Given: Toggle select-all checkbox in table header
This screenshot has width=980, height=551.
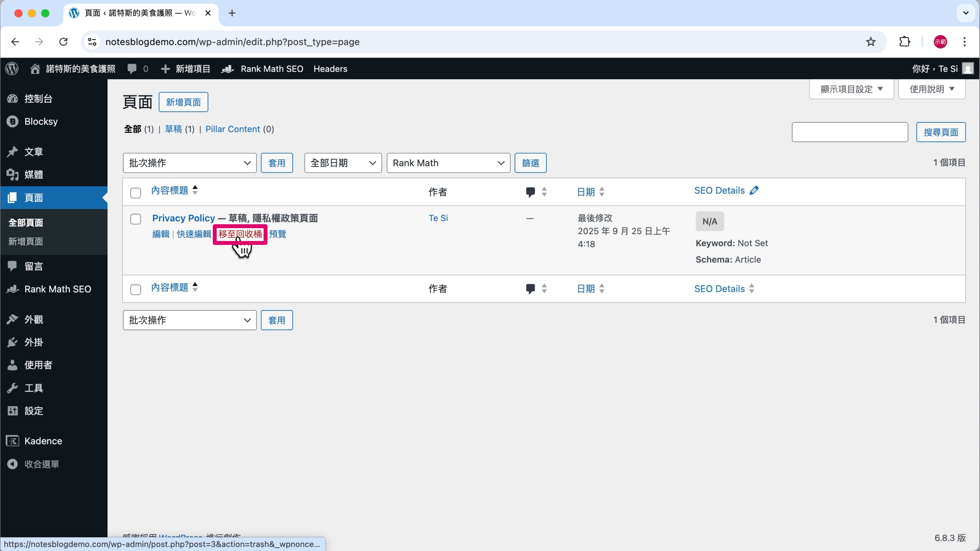Looking at the screenshot, I should [136, 193].
